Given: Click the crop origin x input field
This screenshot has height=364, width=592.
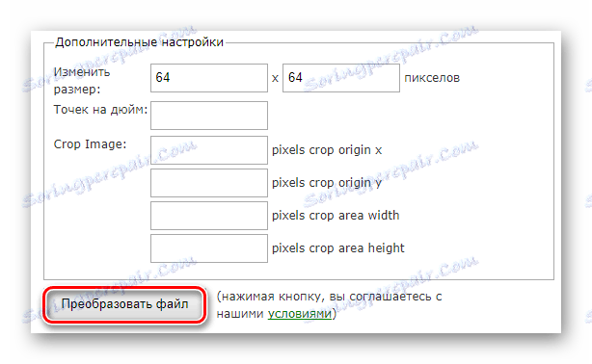Looking at the screenshot, I should point(209,150).
